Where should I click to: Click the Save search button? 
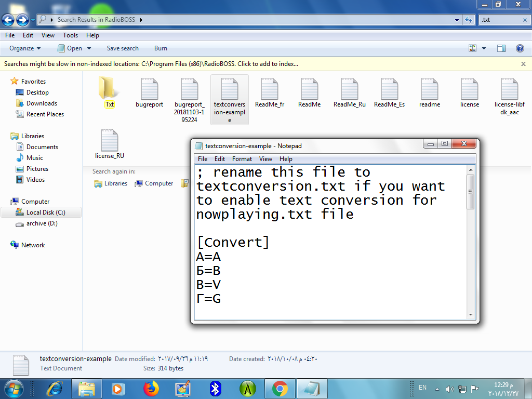pyautogui.click(x=123, y=48)
